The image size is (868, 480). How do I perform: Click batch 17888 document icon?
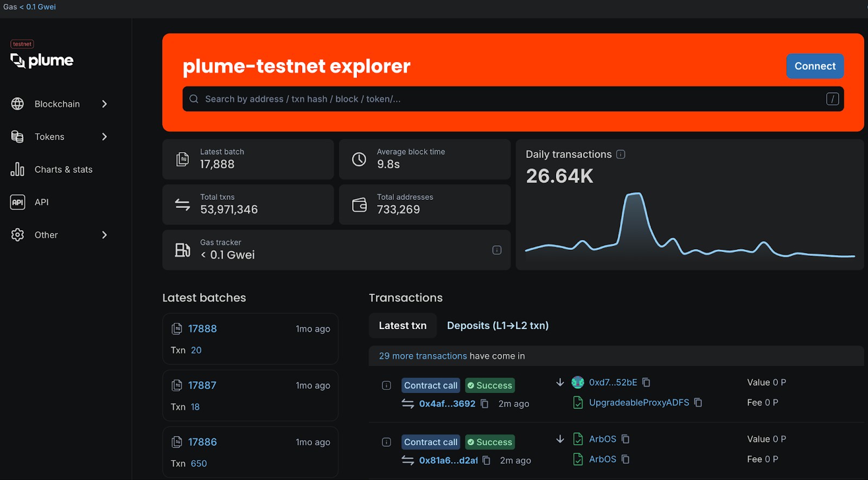coord(177,329)
